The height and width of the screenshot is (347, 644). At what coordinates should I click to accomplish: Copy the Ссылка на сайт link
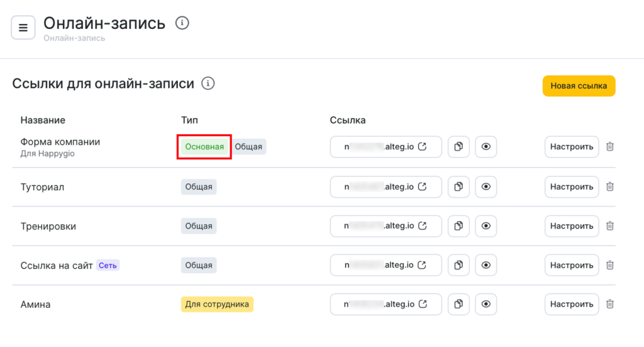pos(458,265)
